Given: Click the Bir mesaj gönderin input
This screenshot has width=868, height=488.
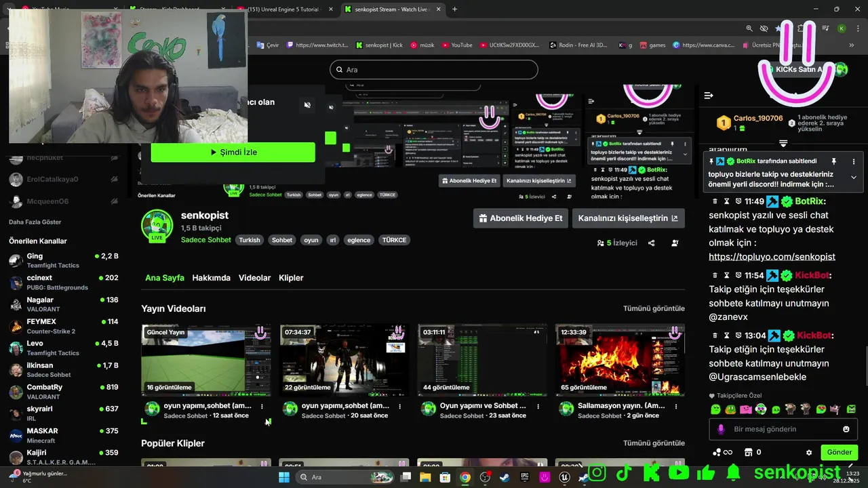Looking at the screenshot, I should pyautogui.click(x=783, y=429).
